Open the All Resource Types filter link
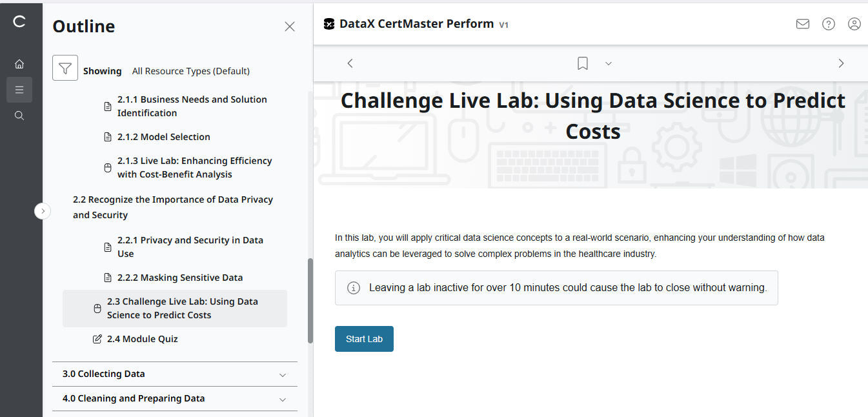The width and height of the screenshot is (868, 417). coord(190,71)
